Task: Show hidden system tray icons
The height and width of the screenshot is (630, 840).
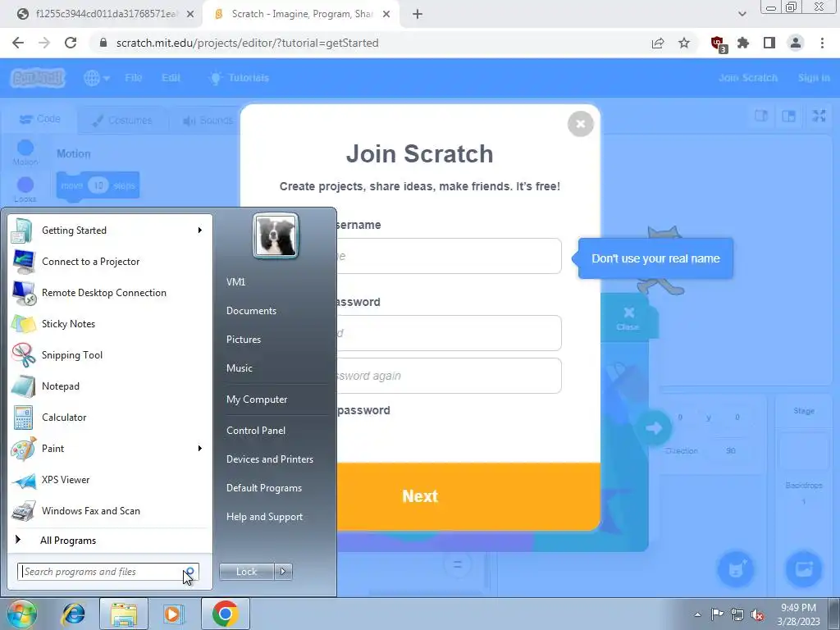Action: [697, 614]
